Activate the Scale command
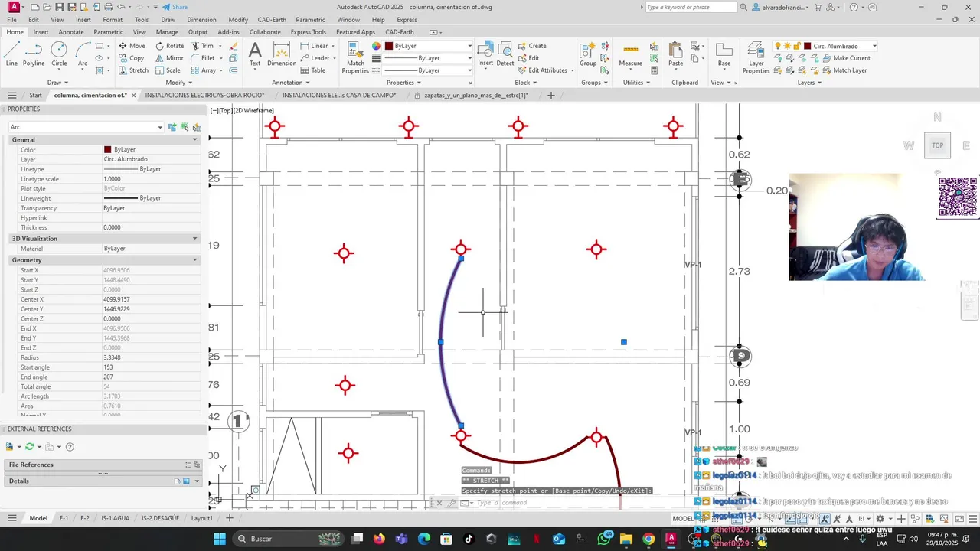 tap(168, 70)
